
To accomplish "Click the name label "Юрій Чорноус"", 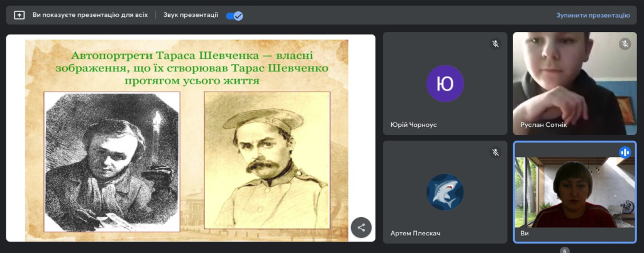I will point(414,125).
